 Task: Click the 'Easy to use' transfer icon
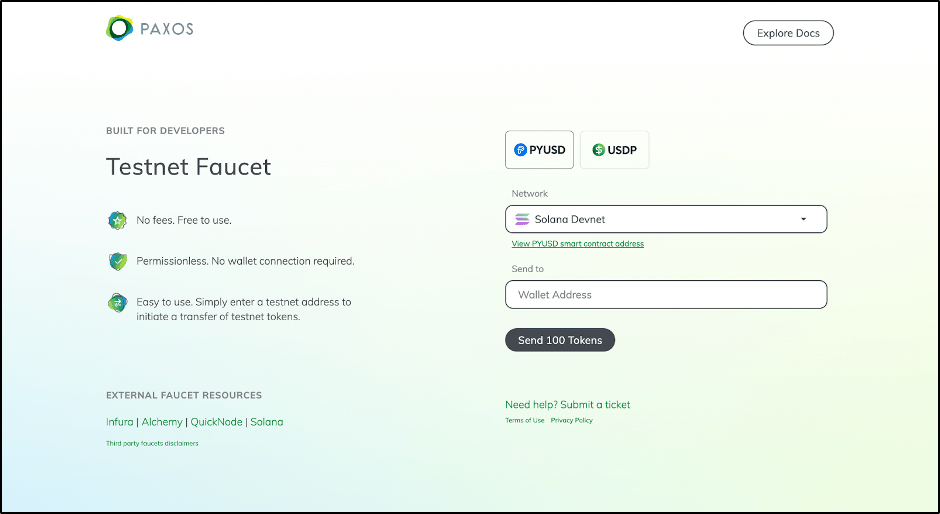[x=118, y=302]
